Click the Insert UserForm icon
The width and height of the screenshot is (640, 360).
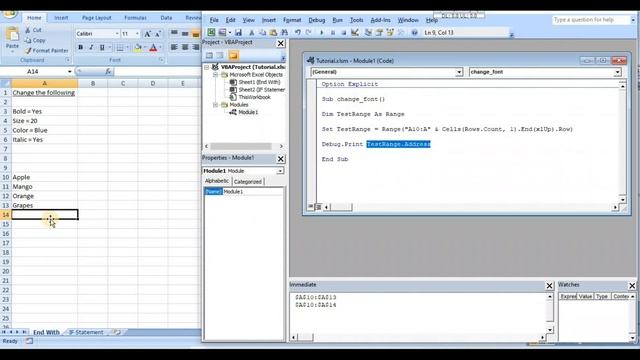tap(222, 32)
